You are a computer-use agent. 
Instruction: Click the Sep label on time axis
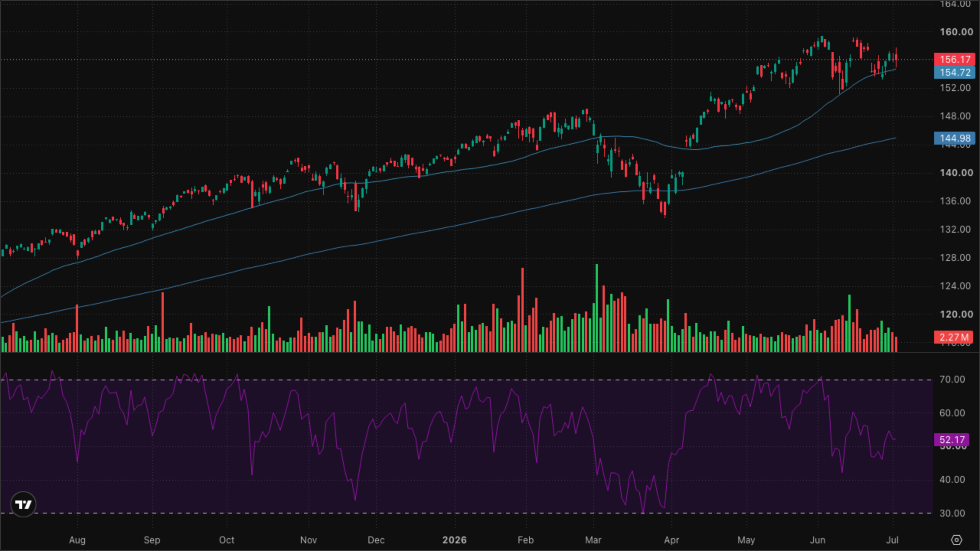pyautogui.click(x=152, y=540)
